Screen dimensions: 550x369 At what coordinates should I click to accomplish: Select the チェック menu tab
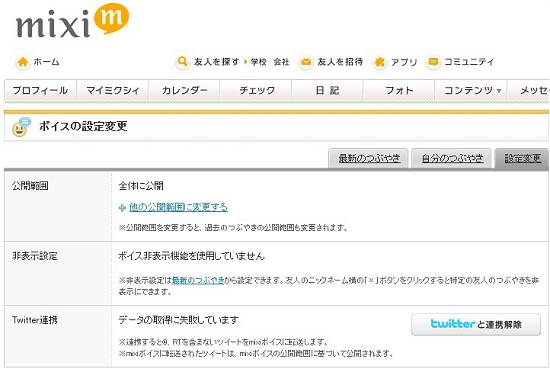[x=256, y=90]
